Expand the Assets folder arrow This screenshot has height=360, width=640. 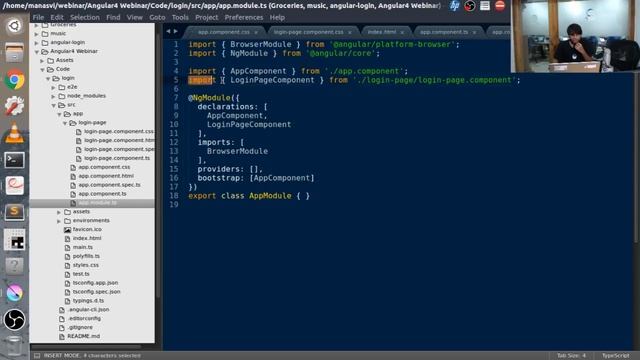coord(42,60)
